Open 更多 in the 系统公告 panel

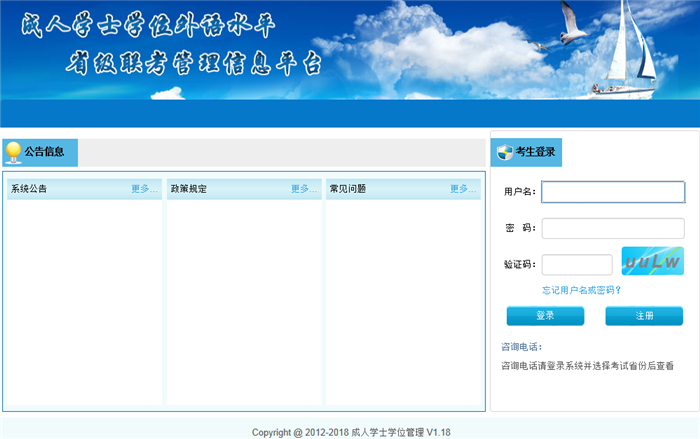point(144,189)
